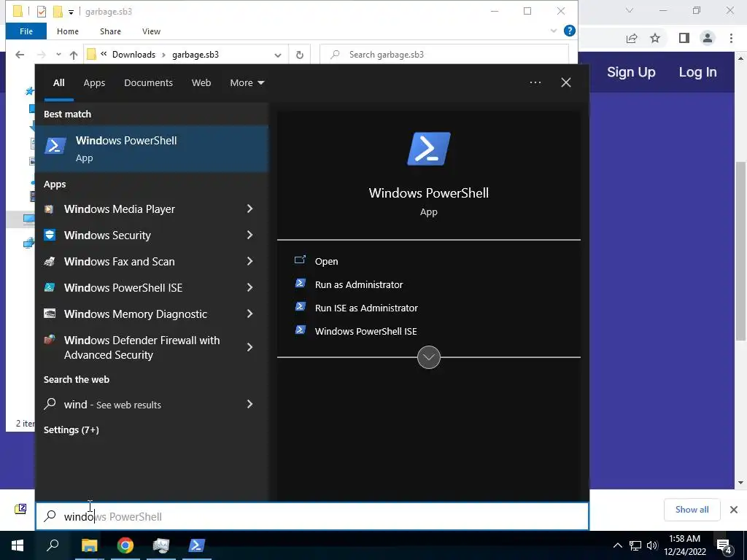Screen dimensions: 747x560
Task: Refresh the garbage.sb3 folder
Action: (x=300, y=55)
